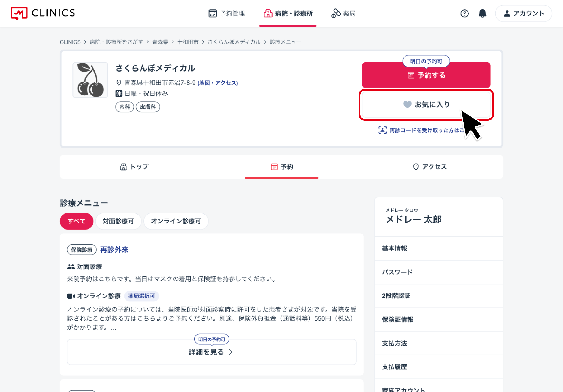Click the 薬局選択可 badge

141,296
